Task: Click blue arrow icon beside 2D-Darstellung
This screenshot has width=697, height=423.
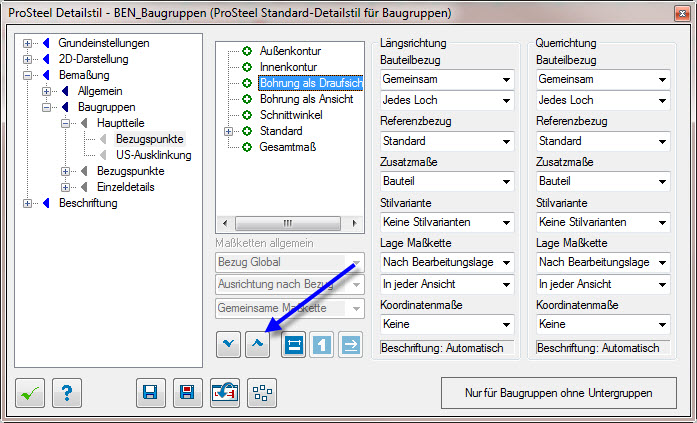Action: pyautogui.click(x=46, y=59)
